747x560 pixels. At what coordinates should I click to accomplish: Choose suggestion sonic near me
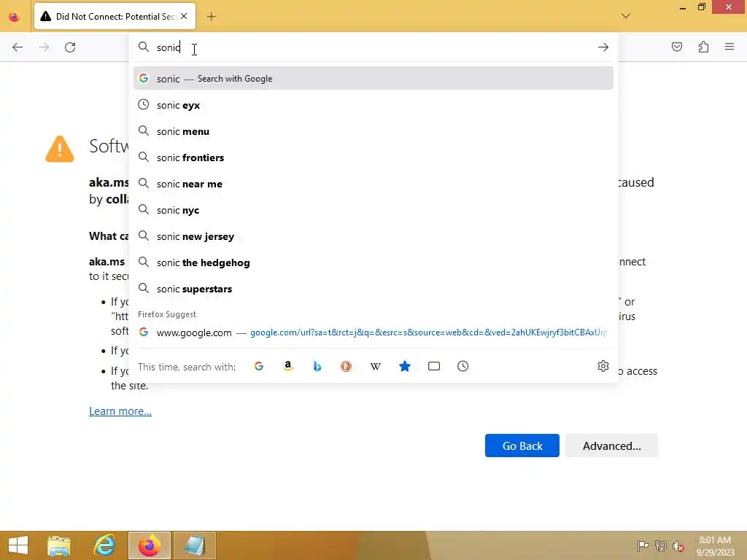click(373, 184)
